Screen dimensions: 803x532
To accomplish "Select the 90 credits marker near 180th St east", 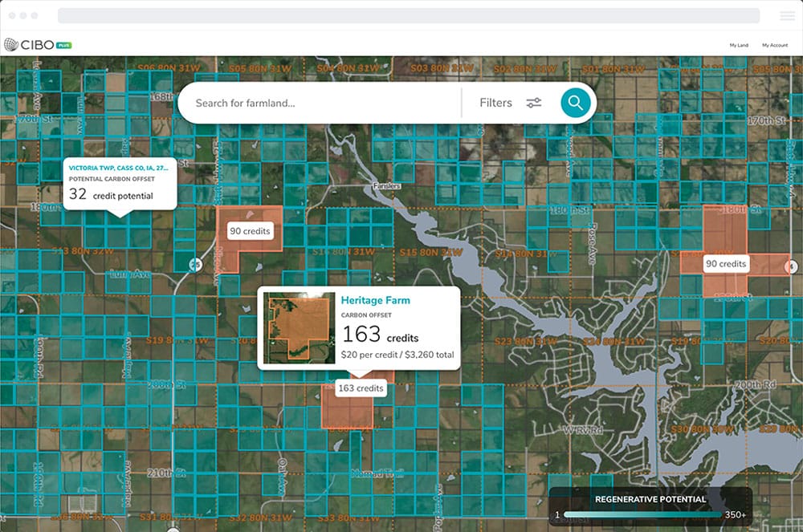I will tap(726, 264).
